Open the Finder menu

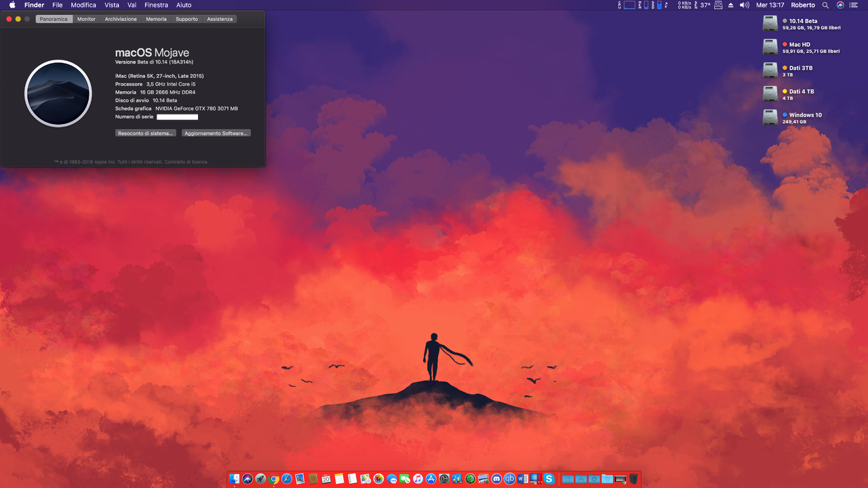[35, 5]
